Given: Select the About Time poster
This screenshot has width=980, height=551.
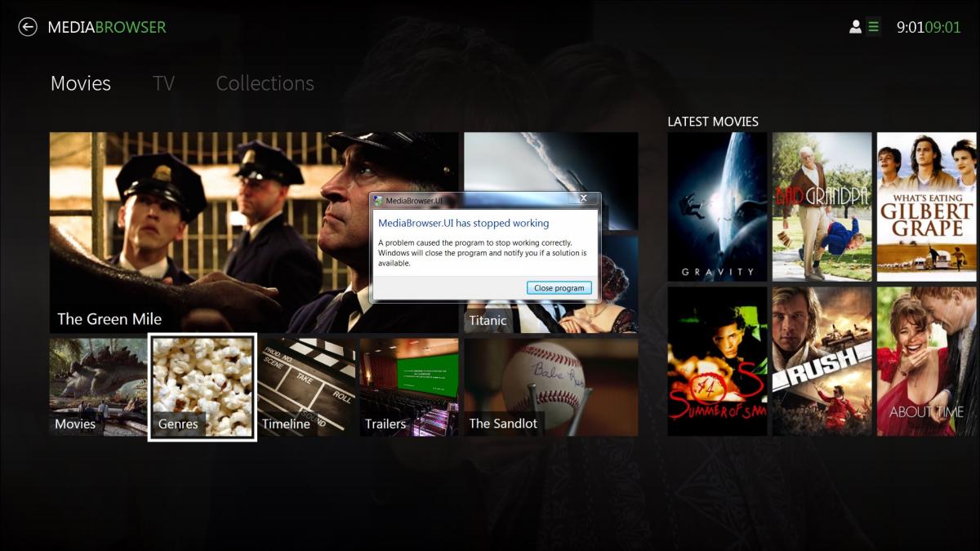Looking at the screenshot, I should (927, 361).
